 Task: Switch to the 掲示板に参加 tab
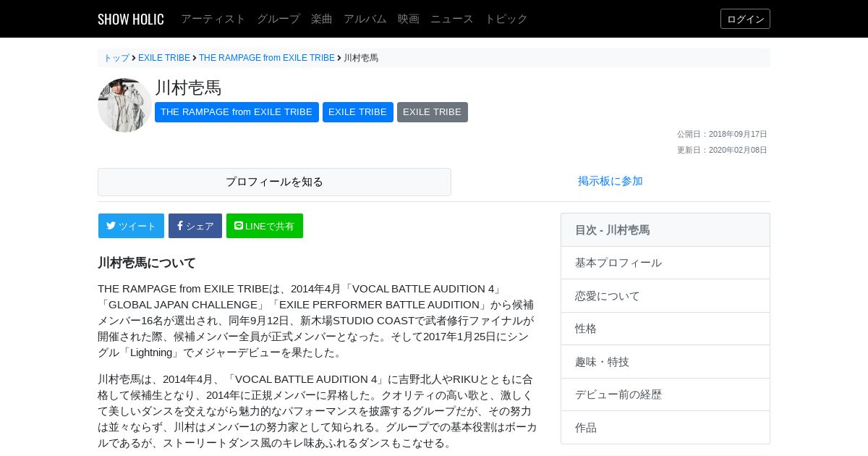click(x=610, y=182)
